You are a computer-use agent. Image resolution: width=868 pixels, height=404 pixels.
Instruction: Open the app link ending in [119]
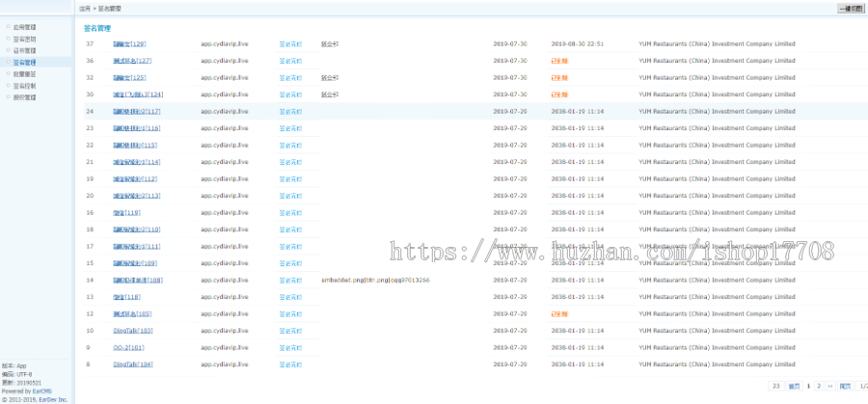click(126, 212)
